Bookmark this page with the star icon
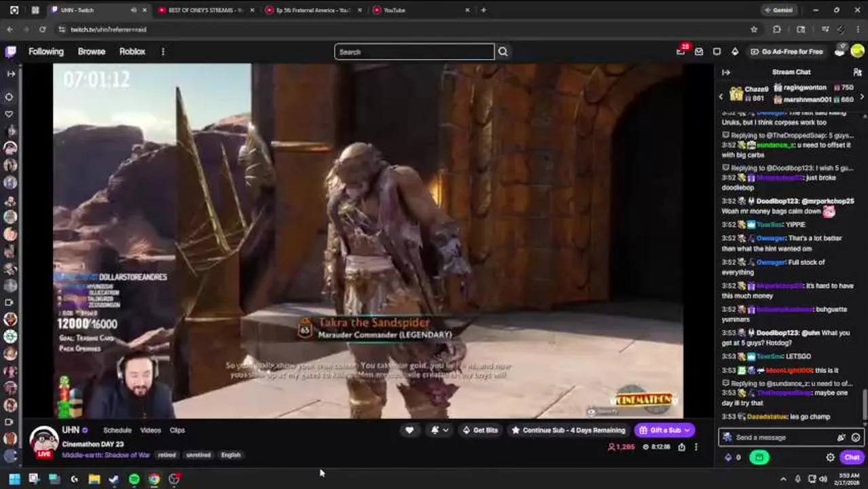This screenshot has width=868, height=489. click(x=754, y=29)
